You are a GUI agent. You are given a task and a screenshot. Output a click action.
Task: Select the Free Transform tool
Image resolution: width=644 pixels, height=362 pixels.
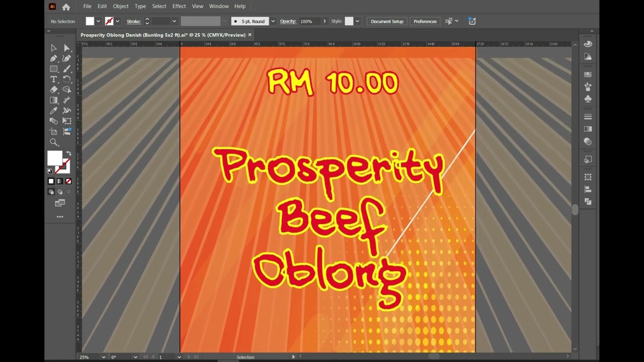67,121
